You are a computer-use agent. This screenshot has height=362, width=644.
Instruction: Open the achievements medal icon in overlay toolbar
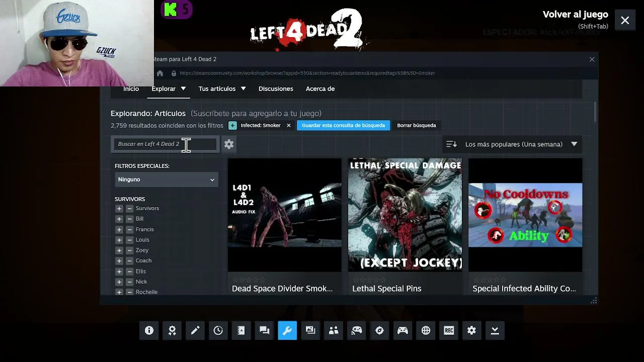172,330
